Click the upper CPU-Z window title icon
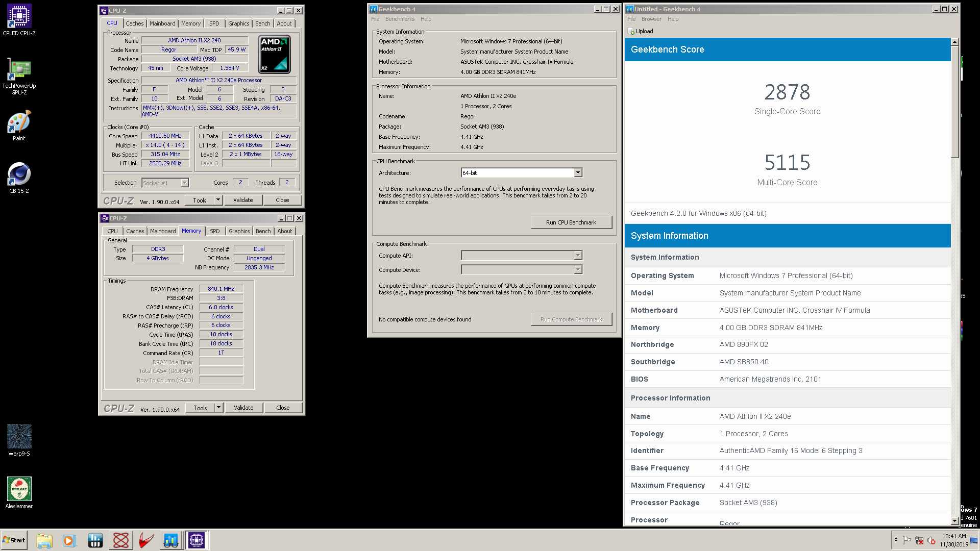Image resolution: width=980 pixels, height=551 pixels. point(104,10)
